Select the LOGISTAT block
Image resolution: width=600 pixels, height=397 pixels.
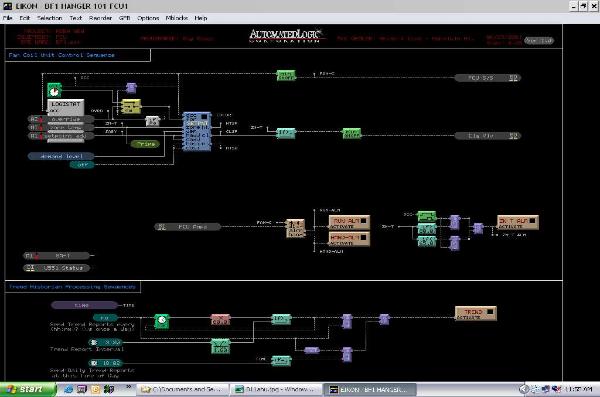[65, 107]
